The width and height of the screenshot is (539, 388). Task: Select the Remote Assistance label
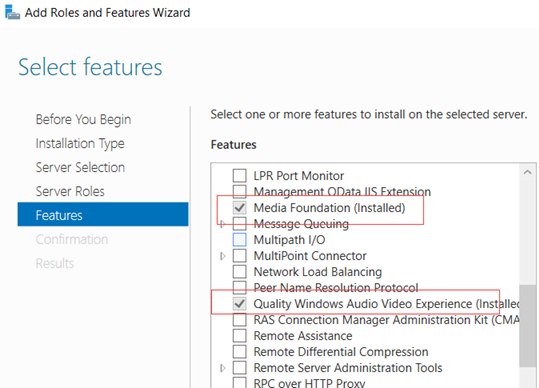[303, 336]
